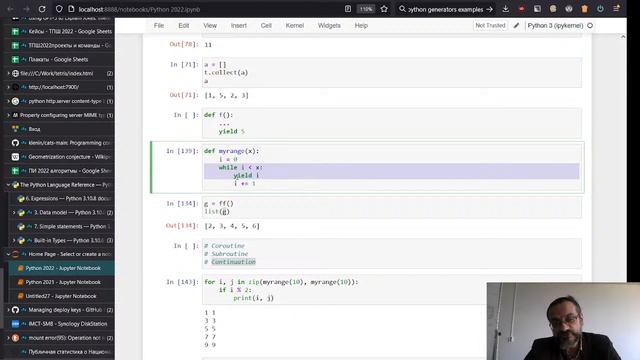Click the kernel idle circle indicator
This screenshot has width=640, height=360.
(590, 25)
